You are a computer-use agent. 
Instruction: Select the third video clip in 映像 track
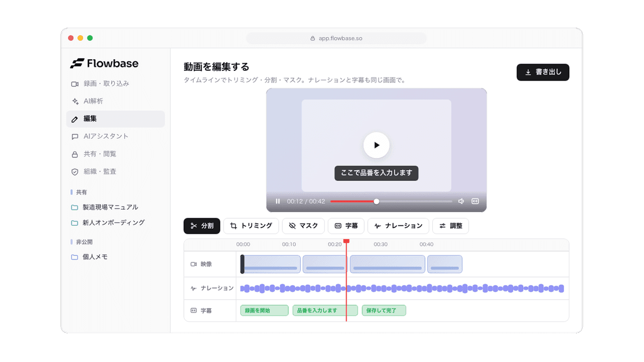point(387,264)
